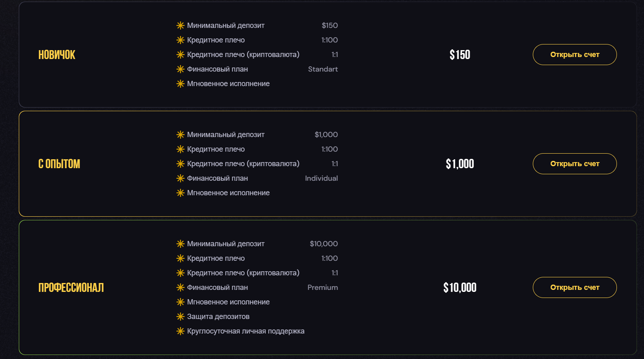Click the Новичок plan's Открыть счет button
The image size is (644, 359).
coord(574,55)
